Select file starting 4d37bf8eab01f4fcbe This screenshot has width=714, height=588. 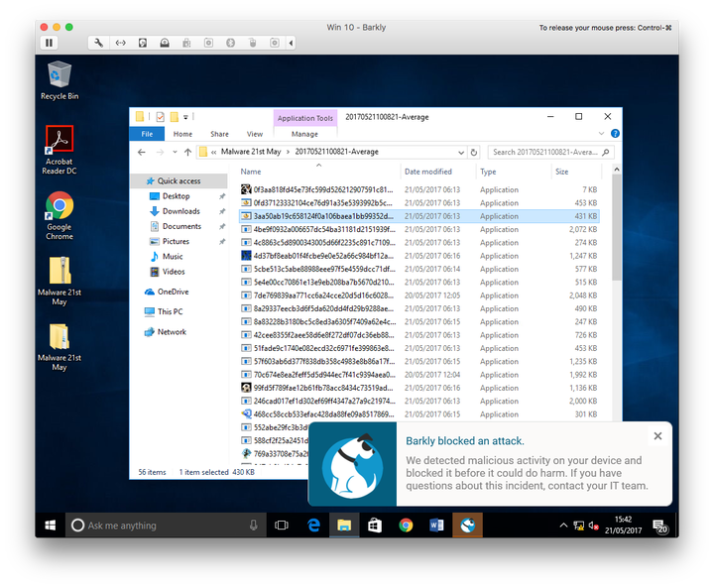coord(418,256)
